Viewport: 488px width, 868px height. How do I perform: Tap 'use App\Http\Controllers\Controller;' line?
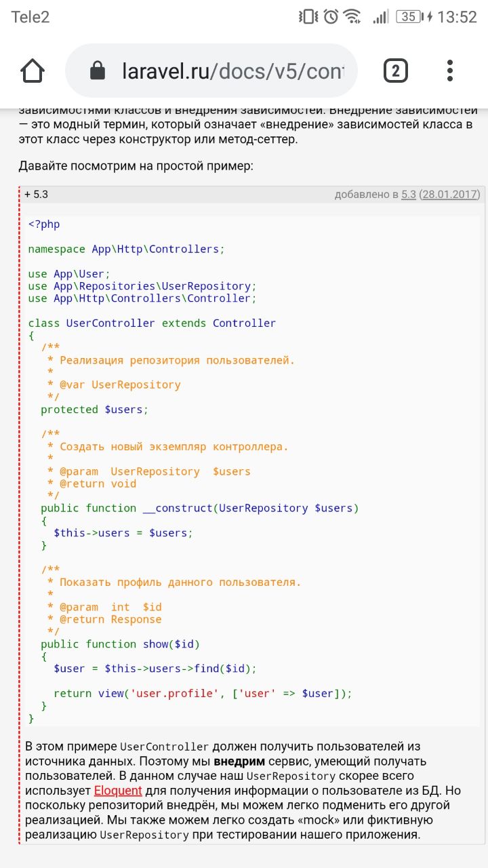click(142, 298)
